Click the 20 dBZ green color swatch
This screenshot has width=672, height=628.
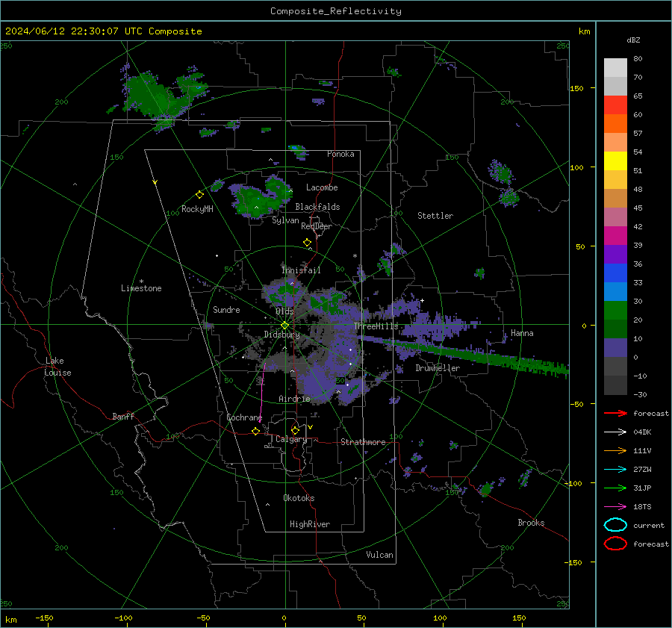[x=615, y=310]
